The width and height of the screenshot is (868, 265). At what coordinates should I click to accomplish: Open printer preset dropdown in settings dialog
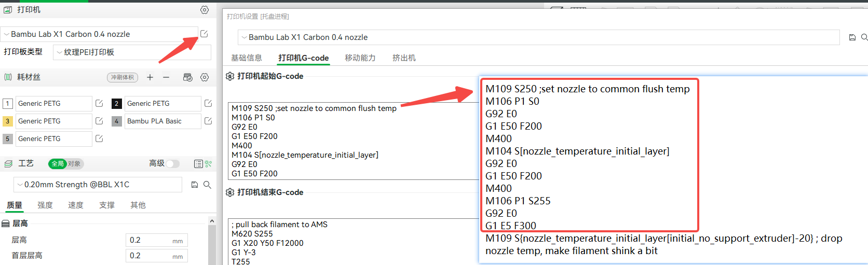pos(539,37)
